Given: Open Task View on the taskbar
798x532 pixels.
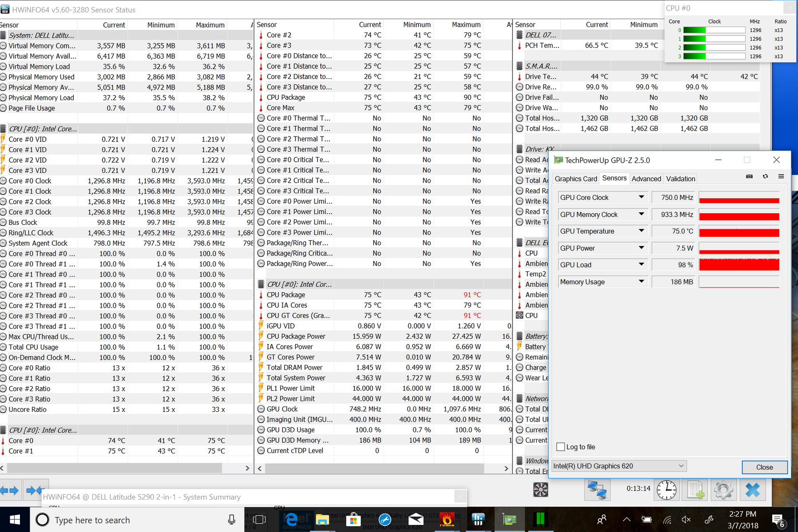Looking at the screenshot, I should coord(259,520).
